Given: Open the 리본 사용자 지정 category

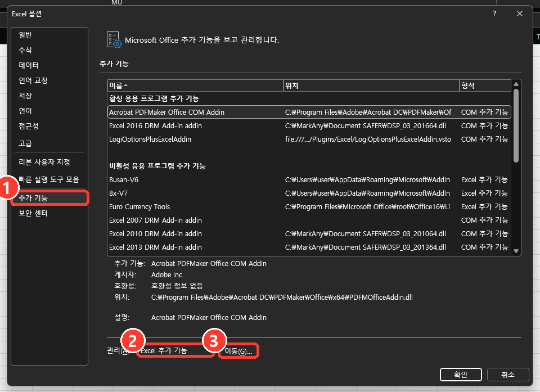Looking at the screenshot, I should (x=49, y=162).
